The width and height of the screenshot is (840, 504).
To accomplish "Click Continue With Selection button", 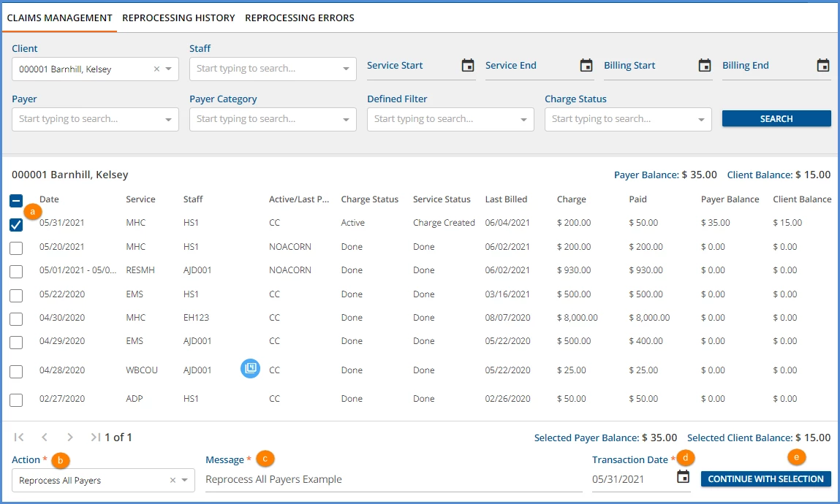I will pyautogui.click(x=765, y=479).
